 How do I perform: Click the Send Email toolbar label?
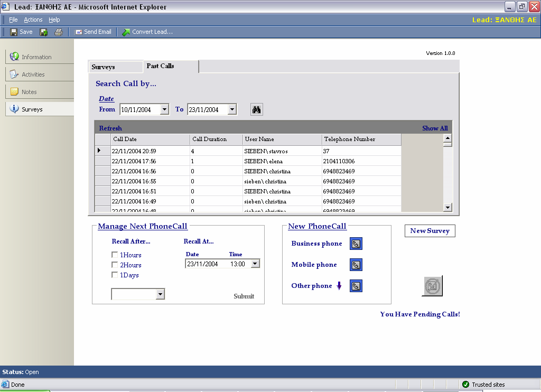tap(98, 32)
